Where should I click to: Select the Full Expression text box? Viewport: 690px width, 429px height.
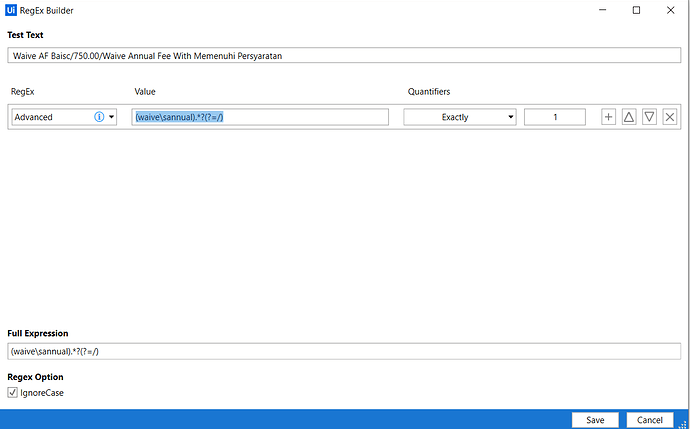coord(344,352)
